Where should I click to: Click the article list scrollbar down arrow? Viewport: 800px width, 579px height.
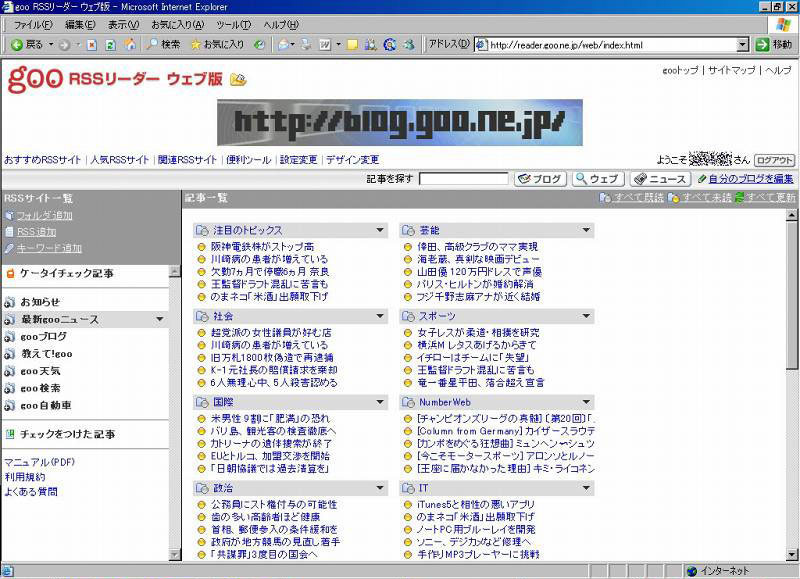click(x=792, y=555)
